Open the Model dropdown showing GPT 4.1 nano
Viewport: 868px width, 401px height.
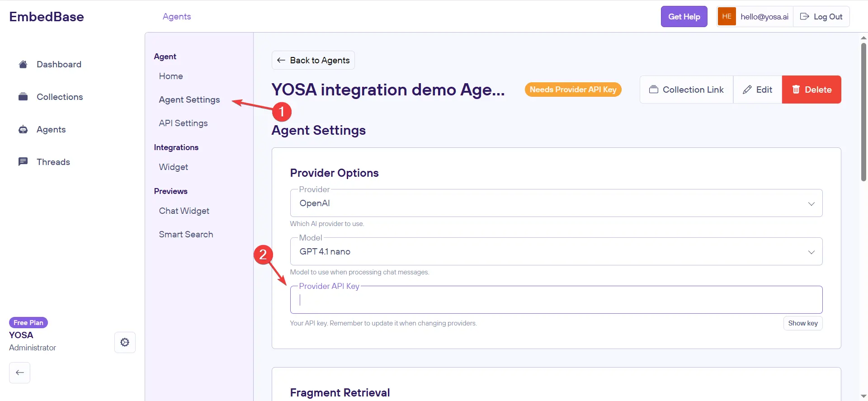pyautogui.click(x=556, y=252)
